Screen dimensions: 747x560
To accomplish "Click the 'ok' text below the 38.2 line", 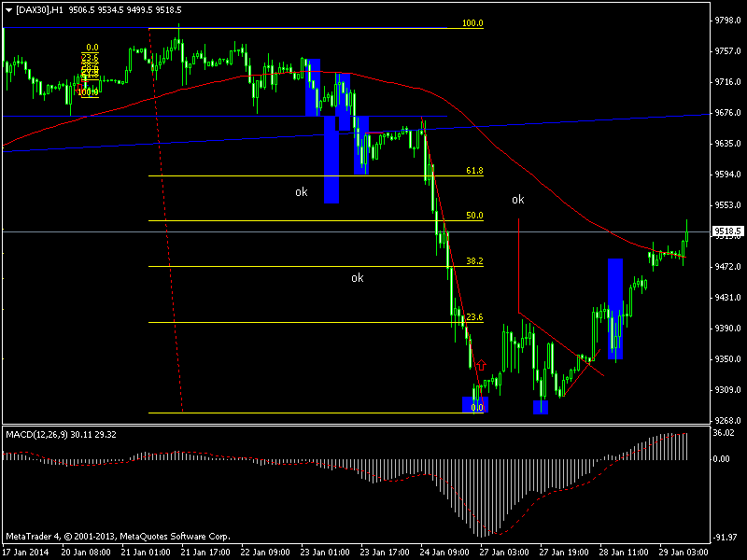I will pyautogui.click(x=357, y=278).
